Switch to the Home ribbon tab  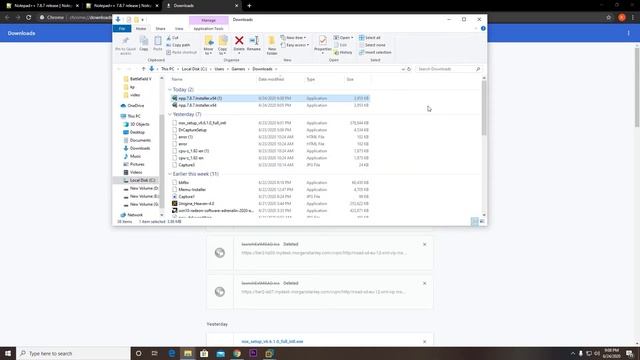[141, 29]
